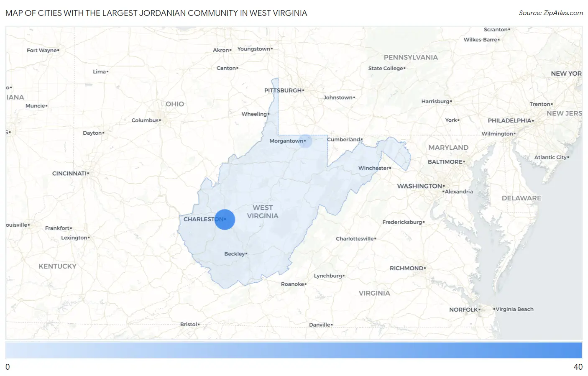Click the 'Johnstown' city label
The image size is (588, 376).
[x=338, y=97]
